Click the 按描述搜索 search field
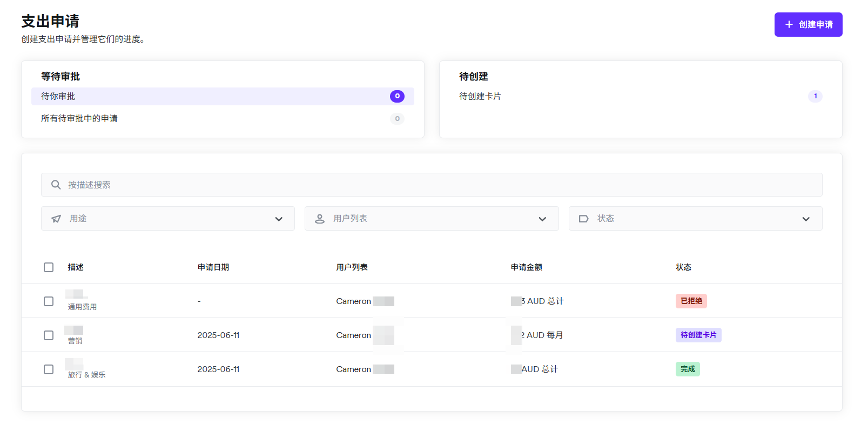Viewport: 868px width, 425px height. (432, 185)
